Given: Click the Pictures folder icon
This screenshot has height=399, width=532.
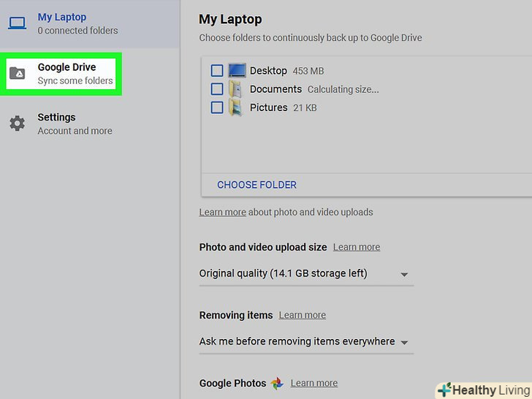Looking at the screenshot, I should tap(235, 107).
